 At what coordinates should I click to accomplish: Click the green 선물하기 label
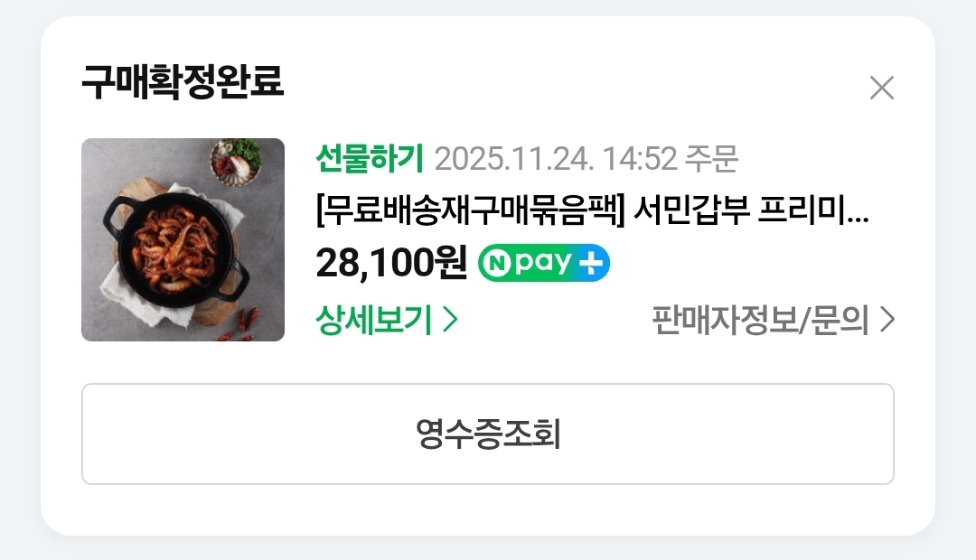pos(370,158)
